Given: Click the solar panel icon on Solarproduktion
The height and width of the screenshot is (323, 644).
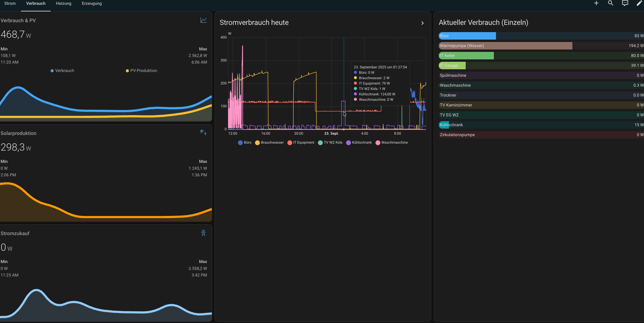Looking at the screenshot, I should 203,133.
